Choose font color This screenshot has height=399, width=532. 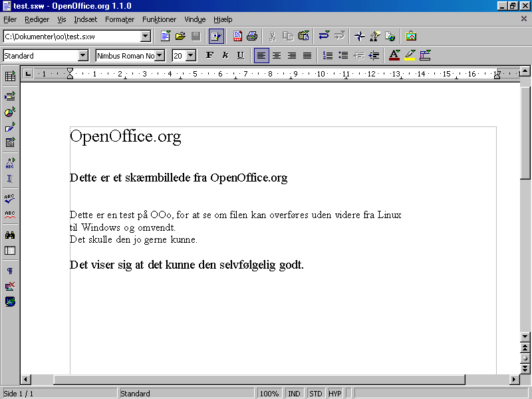pyautogui.click(x=394, y=55)
